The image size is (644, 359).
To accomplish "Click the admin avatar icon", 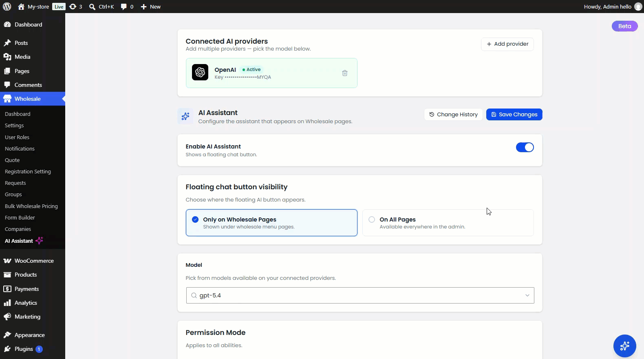I will point(638,7).
